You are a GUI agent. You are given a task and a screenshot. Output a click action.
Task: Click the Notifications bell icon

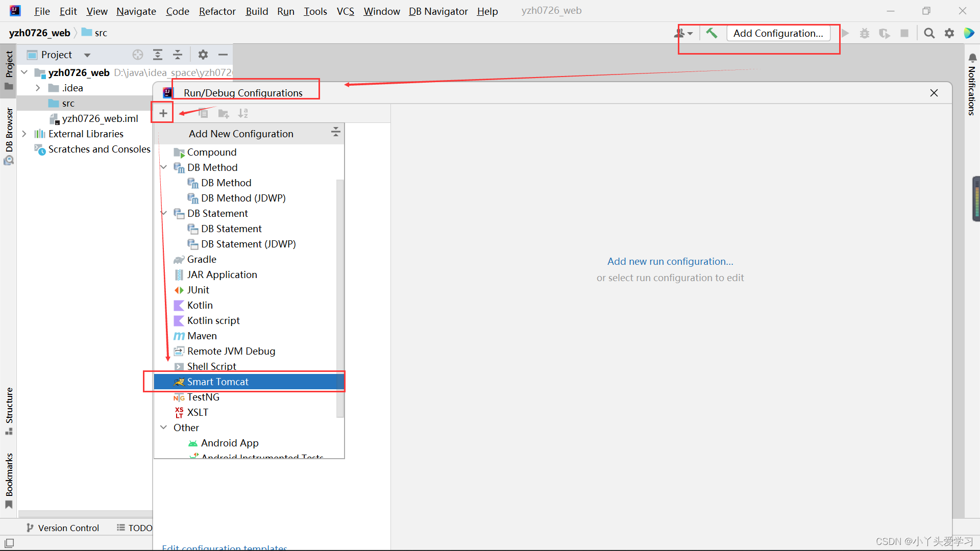pos(972,58)
